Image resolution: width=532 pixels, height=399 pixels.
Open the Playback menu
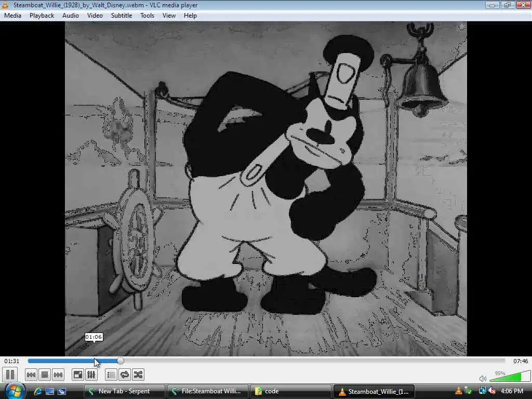point(42,16)
